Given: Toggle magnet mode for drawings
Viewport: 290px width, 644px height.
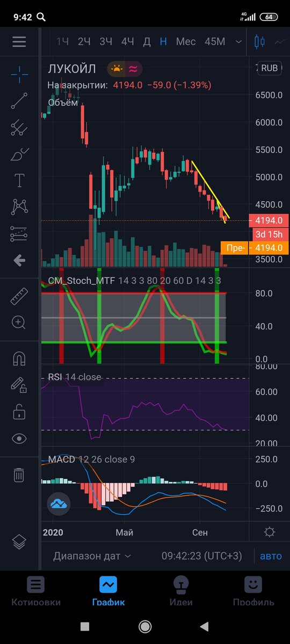Looking at the screenshot, I should (19, 358).
